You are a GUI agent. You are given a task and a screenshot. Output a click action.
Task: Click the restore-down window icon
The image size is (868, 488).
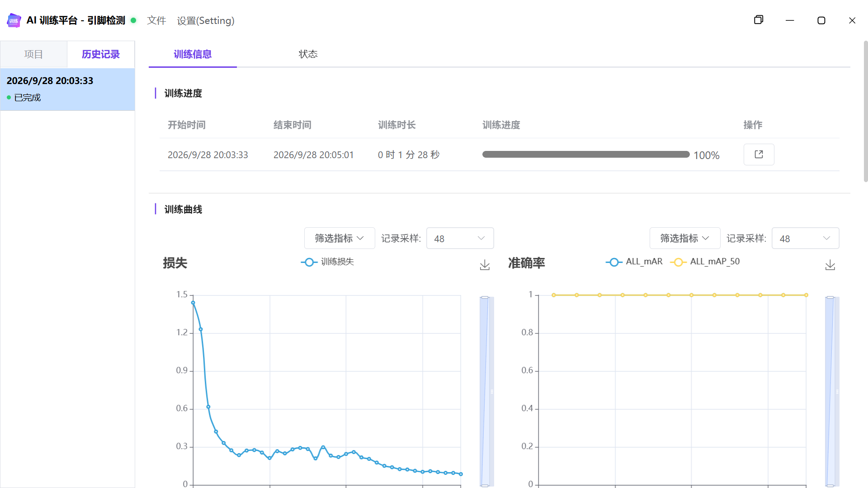[x=759, y=20]
